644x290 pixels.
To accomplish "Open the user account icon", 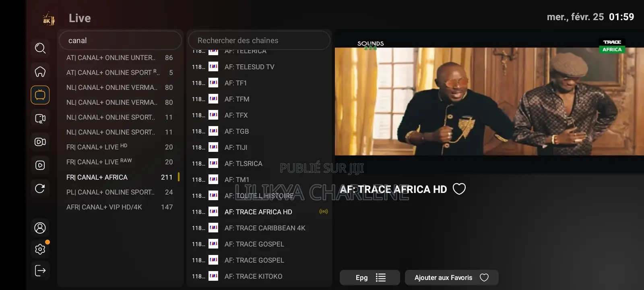I will 40,228.
